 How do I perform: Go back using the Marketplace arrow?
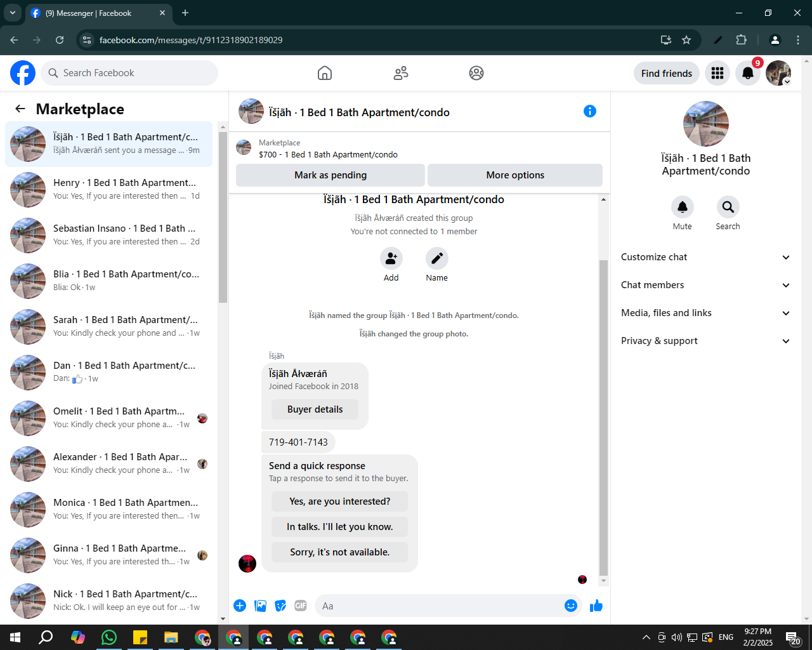[20, 109]
